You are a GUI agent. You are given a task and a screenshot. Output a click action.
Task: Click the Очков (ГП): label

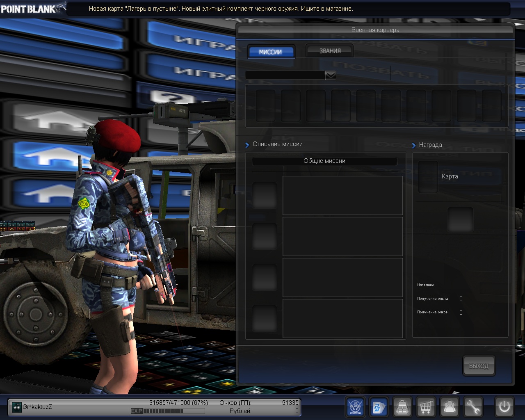235,403
